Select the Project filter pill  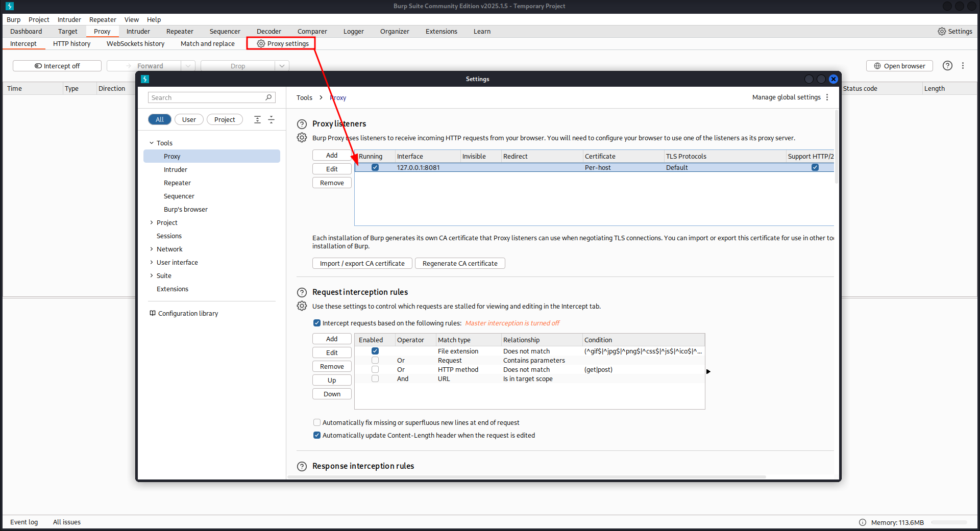225,119
